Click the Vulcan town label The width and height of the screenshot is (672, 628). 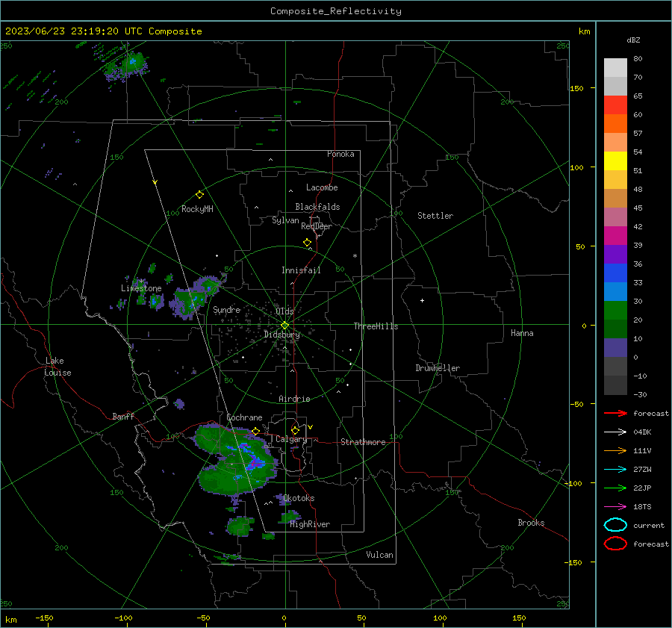(x=379, y=555)
